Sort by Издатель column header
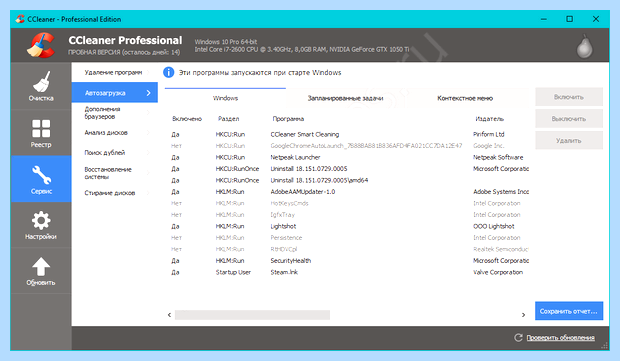This screenshot has height=361, width=620. [x=490, y=119]
